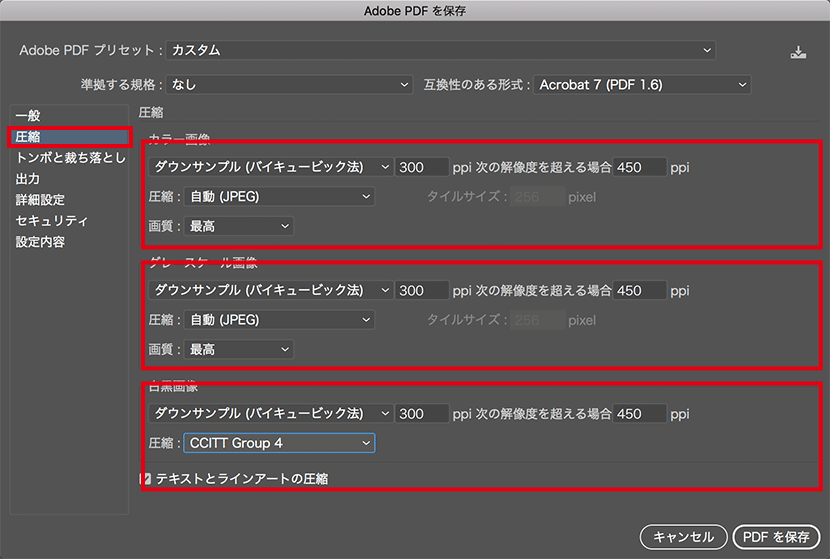Click the save preset download icon

[x=797, y=51]
